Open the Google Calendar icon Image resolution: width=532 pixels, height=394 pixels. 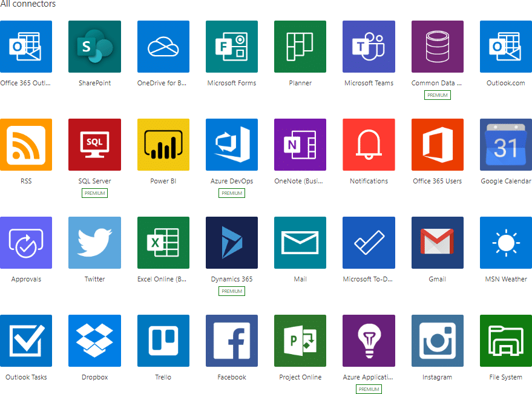pyautogui.click(x=506, y=145)
